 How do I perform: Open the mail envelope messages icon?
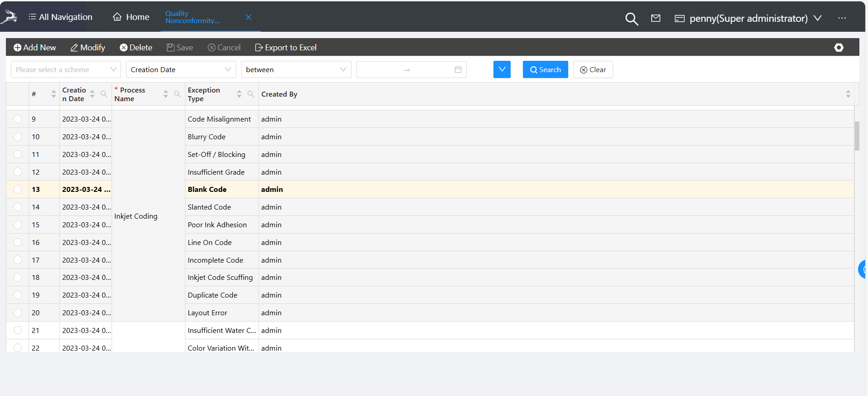655,18
